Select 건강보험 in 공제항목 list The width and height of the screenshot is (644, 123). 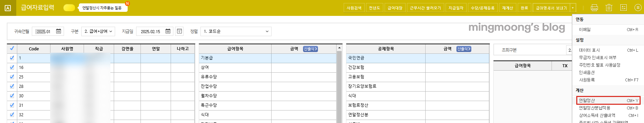coord(418,68)
